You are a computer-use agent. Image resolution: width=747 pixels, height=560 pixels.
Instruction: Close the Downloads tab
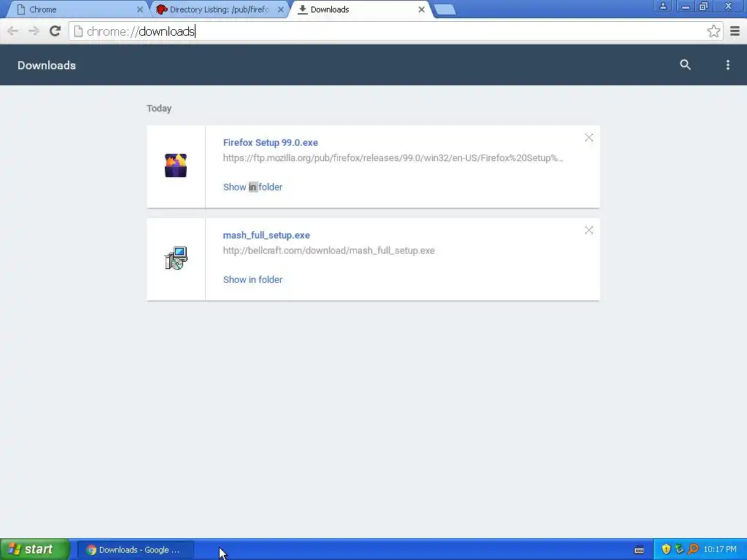pos(422,9)
